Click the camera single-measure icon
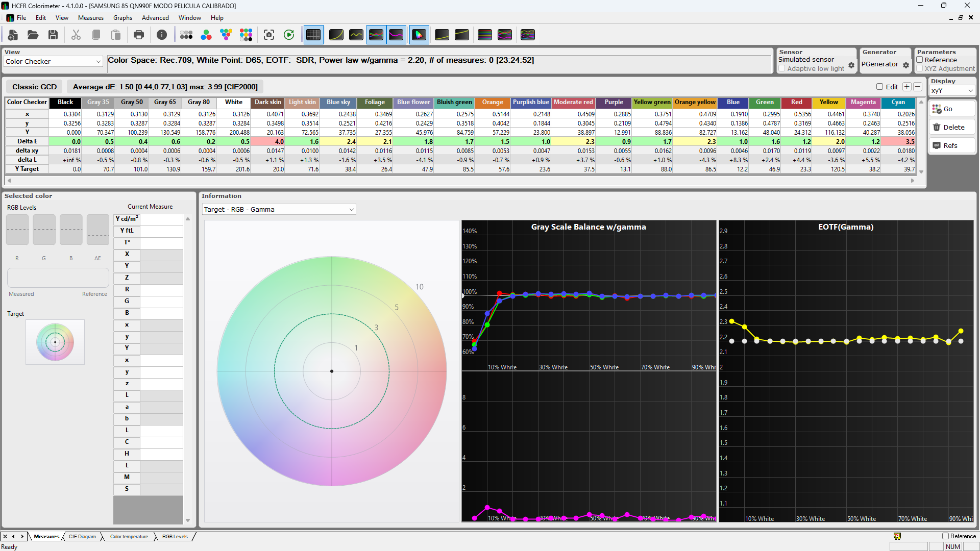This screenshot has width=980, height=551. (269, 35)
